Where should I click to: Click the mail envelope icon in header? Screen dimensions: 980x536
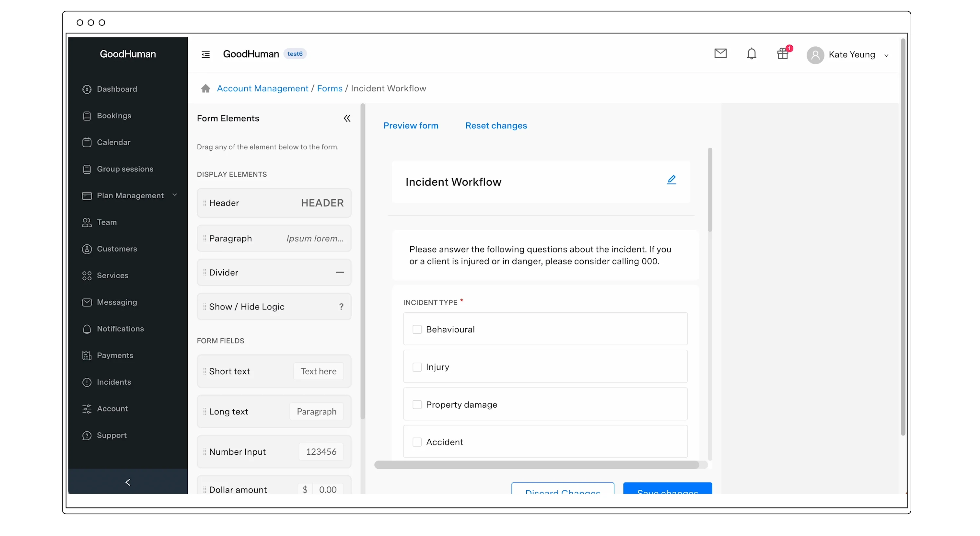[720, 54]
